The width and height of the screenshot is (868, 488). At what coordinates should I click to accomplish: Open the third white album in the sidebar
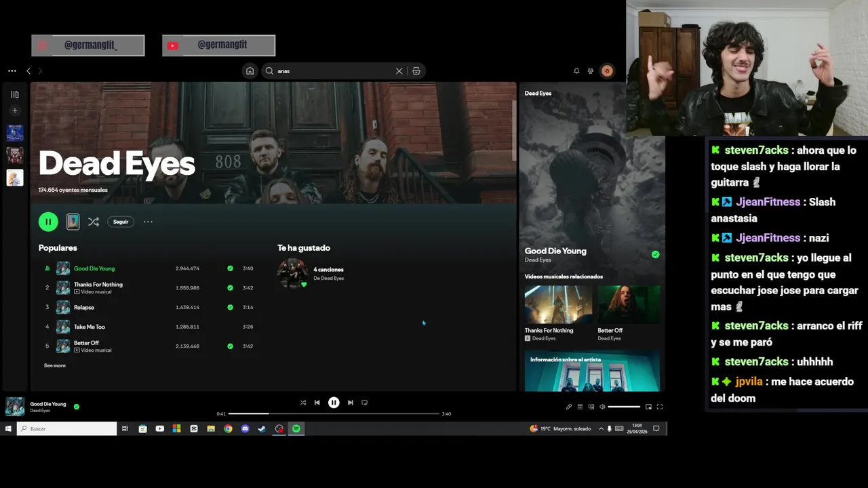tap(15, 178)
